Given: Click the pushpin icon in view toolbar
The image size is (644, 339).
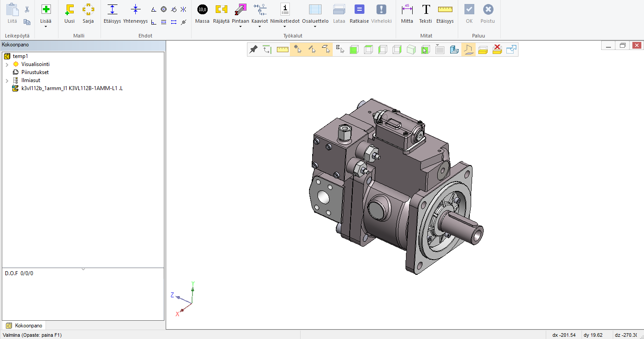Looking at the screenshot, I should tap(253, 50).
